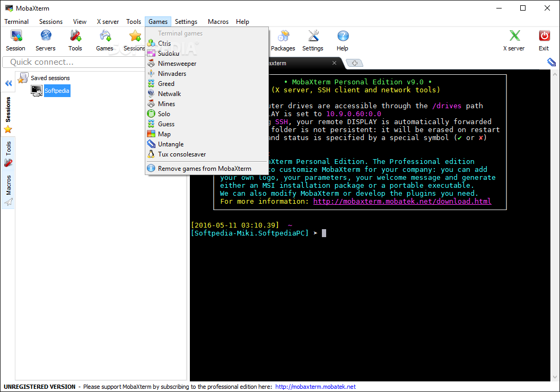
Task: Open the Tools menu
Action: tap(134, 22)
